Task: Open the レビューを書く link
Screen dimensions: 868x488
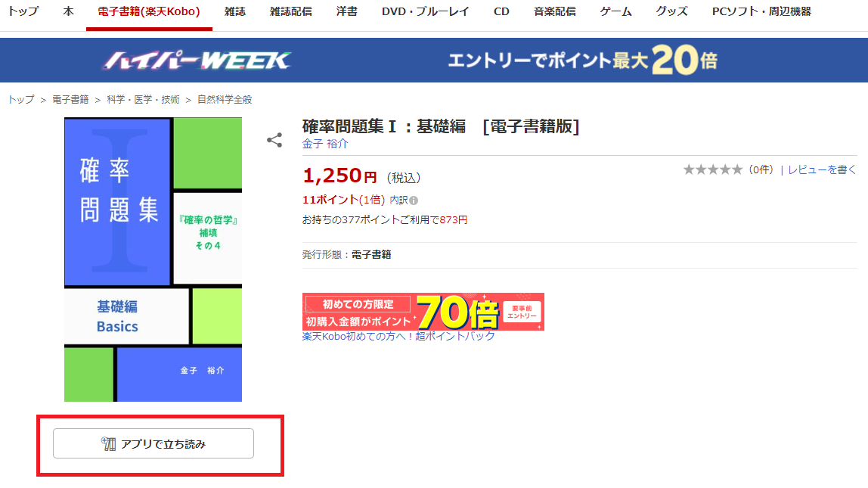Action: tap(822, 170)
